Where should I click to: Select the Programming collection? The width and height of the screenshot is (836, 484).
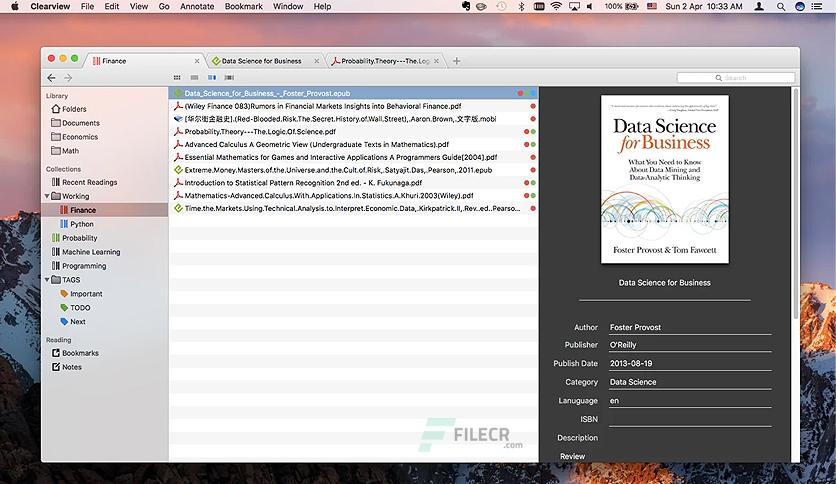(84, 266)
